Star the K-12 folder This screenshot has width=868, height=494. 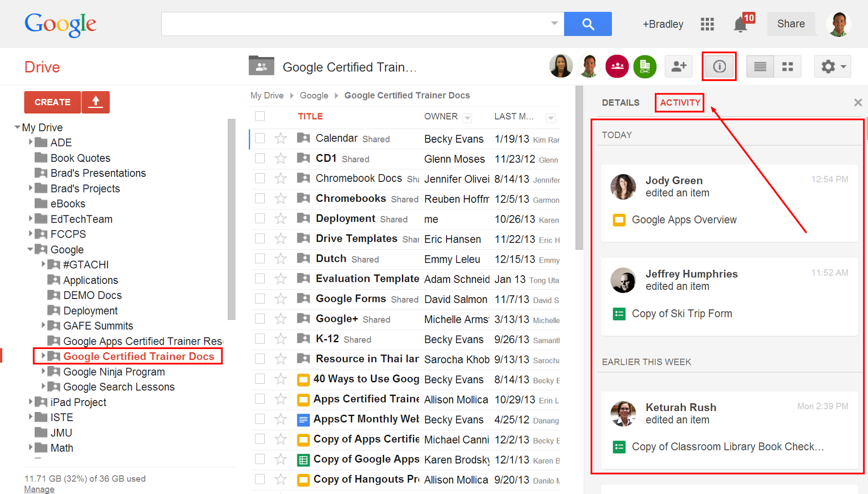[280, 339]
